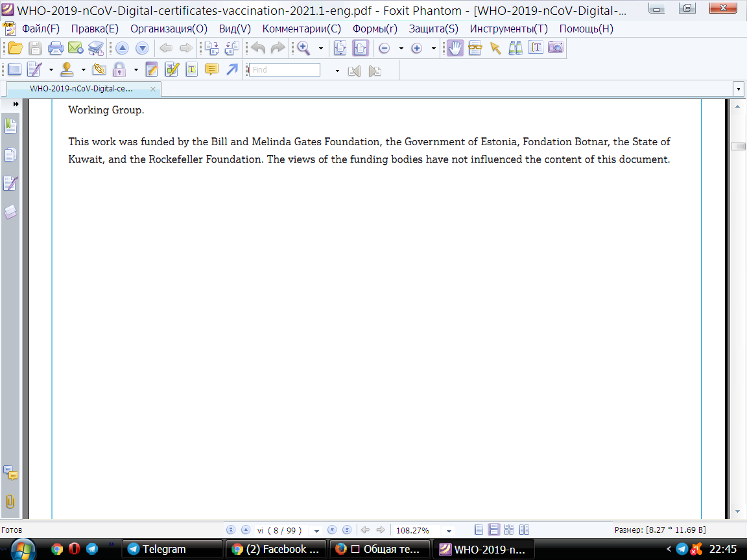This screenshot has height=560, width=747.
Task: Select the Hand tool
Action: click(x=455, y=48)
